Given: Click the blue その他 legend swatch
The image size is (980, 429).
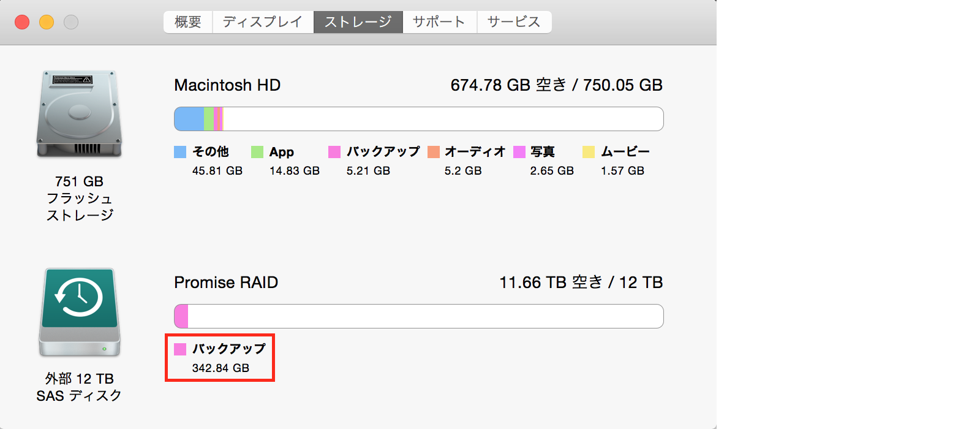Looking at the screenshot, I should click(180, 152).
